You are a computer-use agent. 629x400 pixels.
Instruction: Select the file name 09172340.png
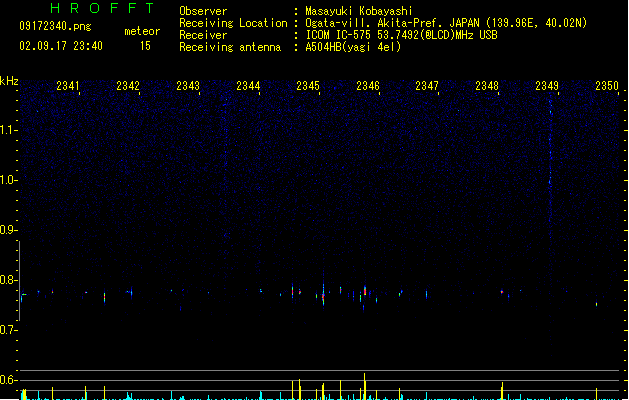pyautogui.click(x=55, y=26)
